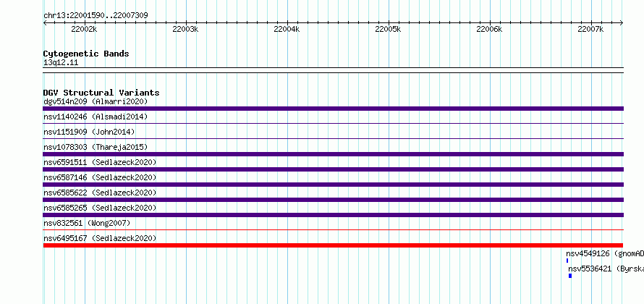Click the thin purple line of nsv1151909

click(x=333, y=138)
